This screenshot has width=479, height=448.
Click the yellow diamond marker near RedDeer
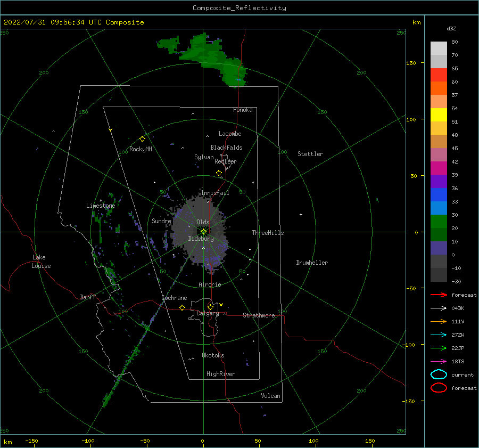[x=219, y=173]
